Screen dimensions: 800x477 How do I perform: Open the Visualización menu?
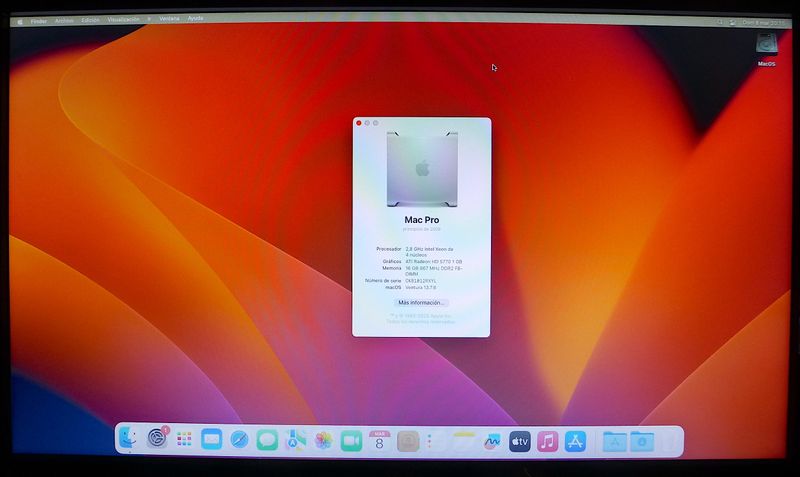tap(123, 19)
